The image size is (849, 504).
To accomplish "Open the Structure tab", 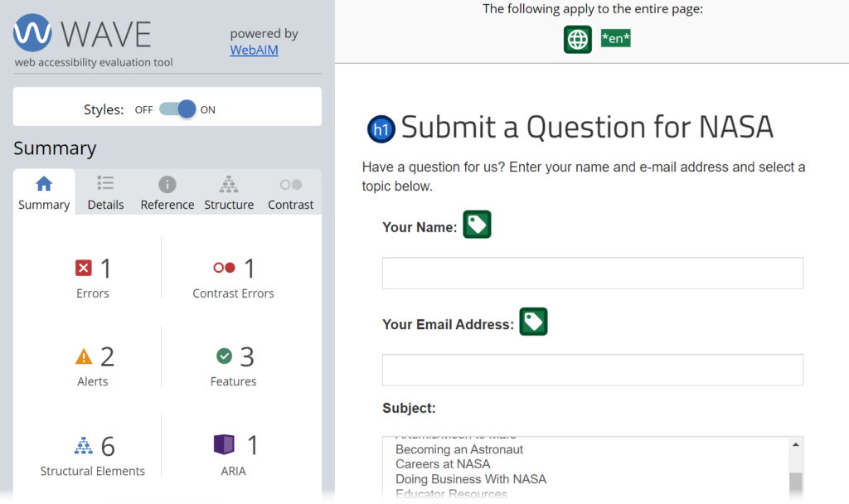I will [229, 192].
